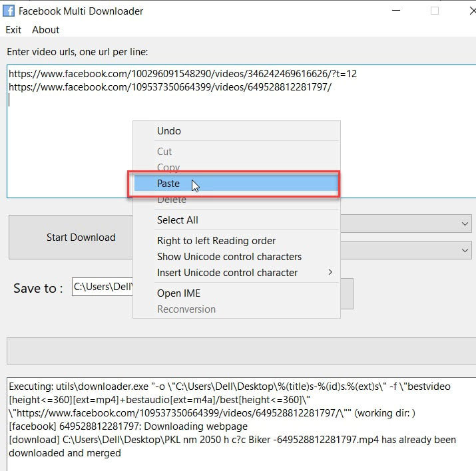Click the log line 'Downloading webpage'
The height and width of the screenshot is (471, 476).
point(128,426)
